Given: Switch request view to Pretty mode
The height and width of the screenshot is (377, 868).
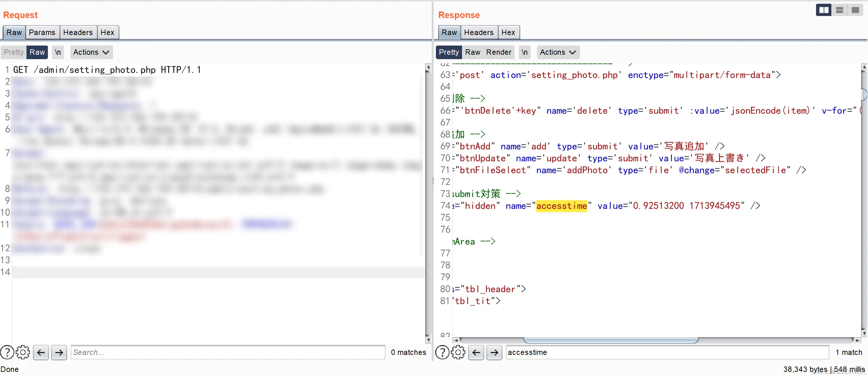Looking at the screenshot, I should coord(14,52).
